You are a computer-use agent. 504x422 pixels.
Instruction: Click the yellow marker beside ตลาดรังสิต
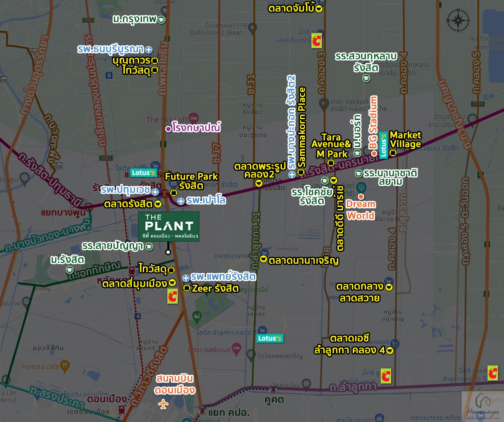click(x=158, y=204)
